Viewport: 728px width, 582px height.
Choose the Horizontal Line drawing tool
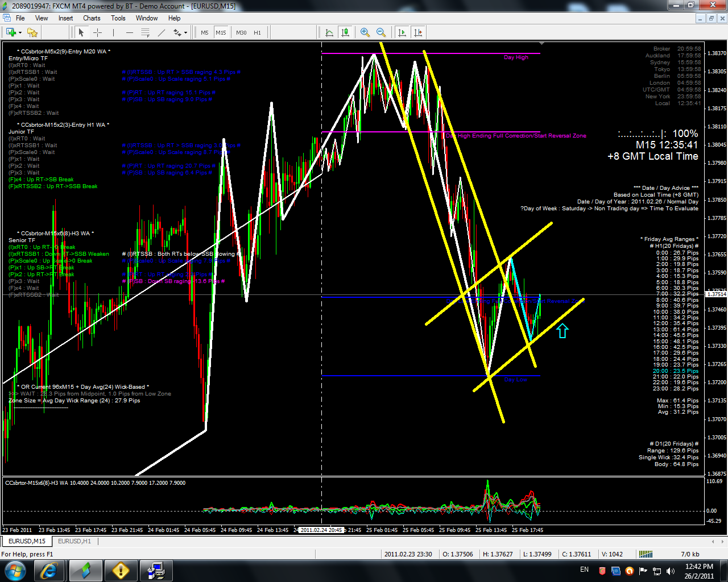[129, 32]
